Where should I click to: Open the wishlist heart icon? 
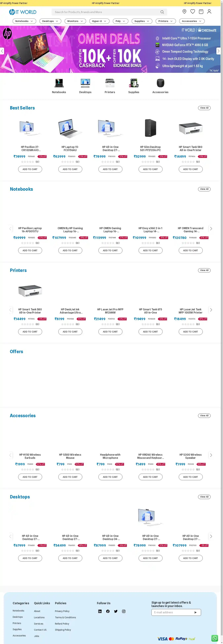(x=192, y=12)
